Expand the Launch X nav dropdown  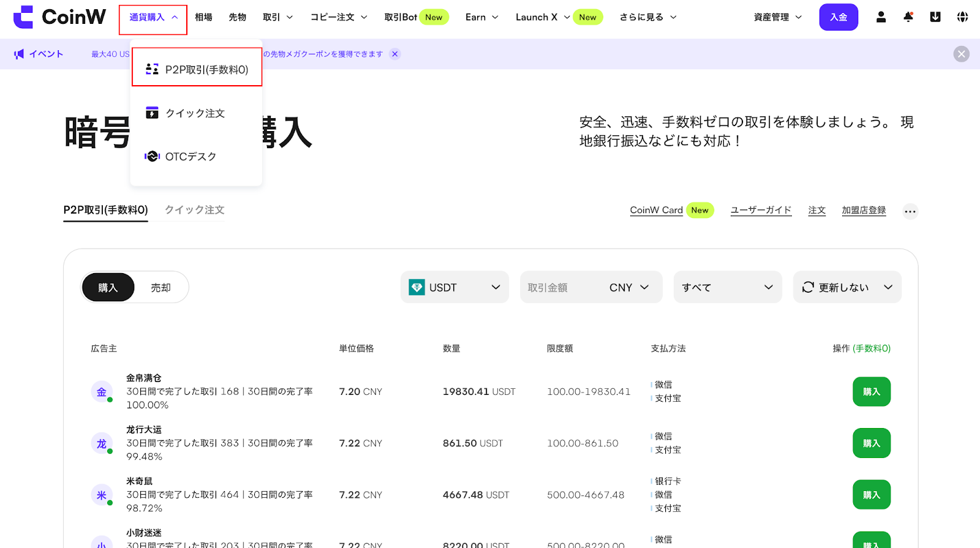(x=543, y=17)
